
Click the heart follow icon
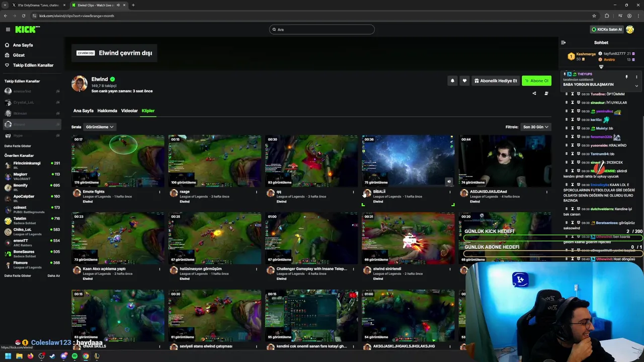pyautogui.click(x=464, y=80)
